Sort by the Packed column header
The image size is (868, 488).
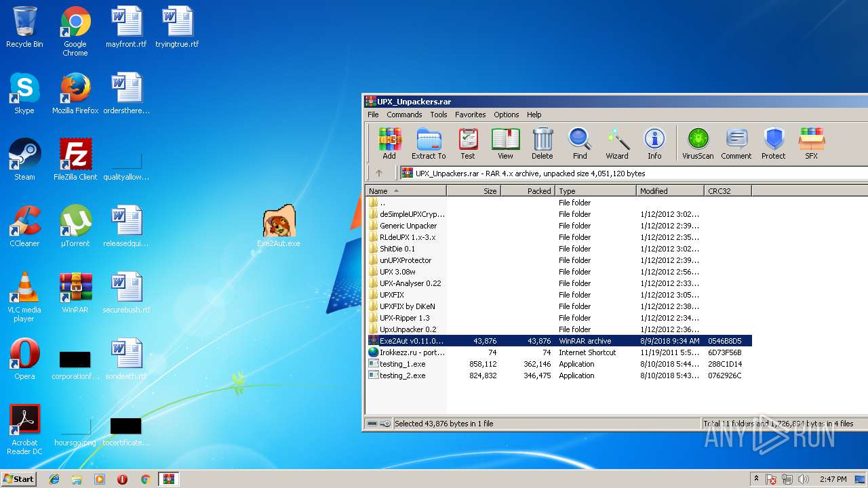tap(528, 191)
